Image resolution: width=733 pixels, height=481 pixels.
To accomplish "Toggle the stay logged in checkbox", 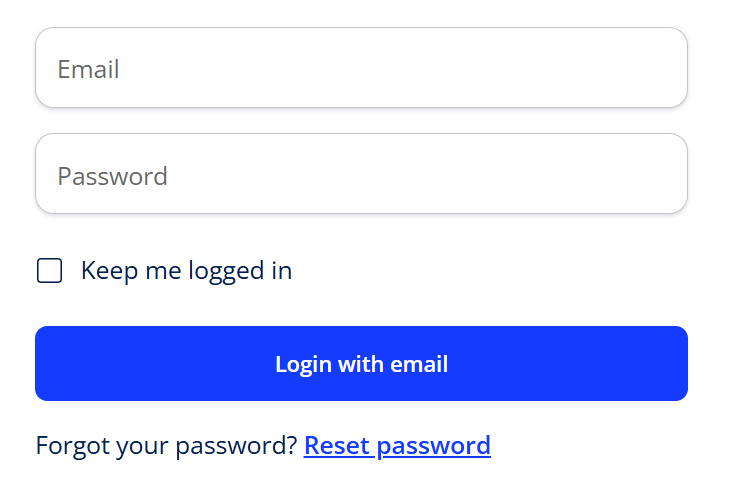I will click(50, 270).
